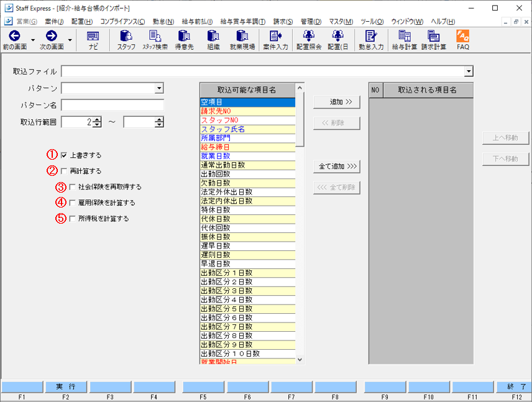This screenshot has width=532, height=402.
Task: Click the 取込ファイル input field
Action: (x=264, y=71)
